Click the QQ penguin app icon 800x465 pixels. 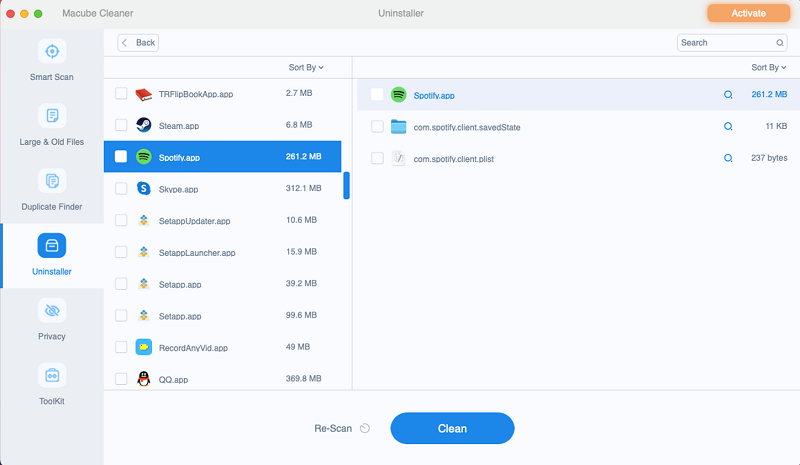(x=144, y=379)
